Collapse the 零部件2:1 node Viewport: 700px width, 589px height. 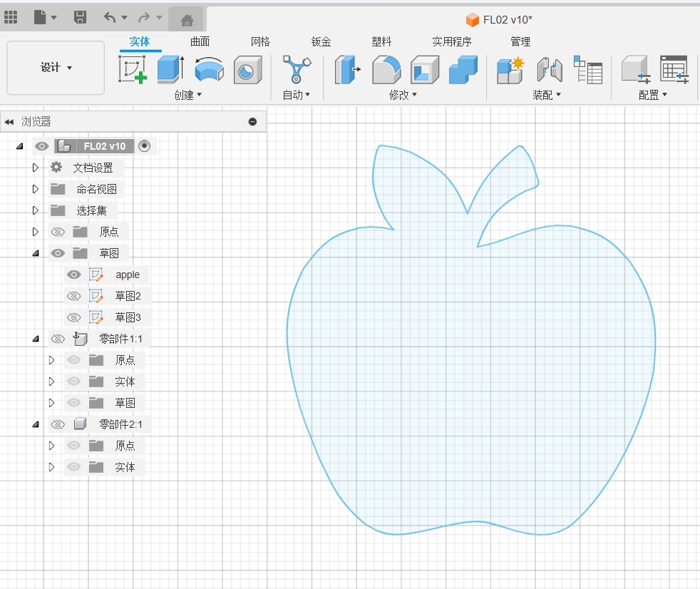click(x=36, y=424)
